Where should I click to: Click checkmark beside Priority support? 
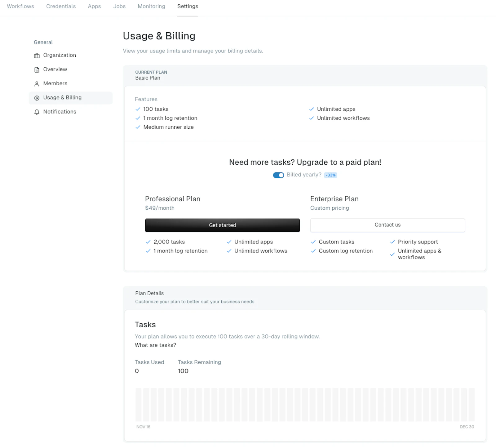point(392,242)
